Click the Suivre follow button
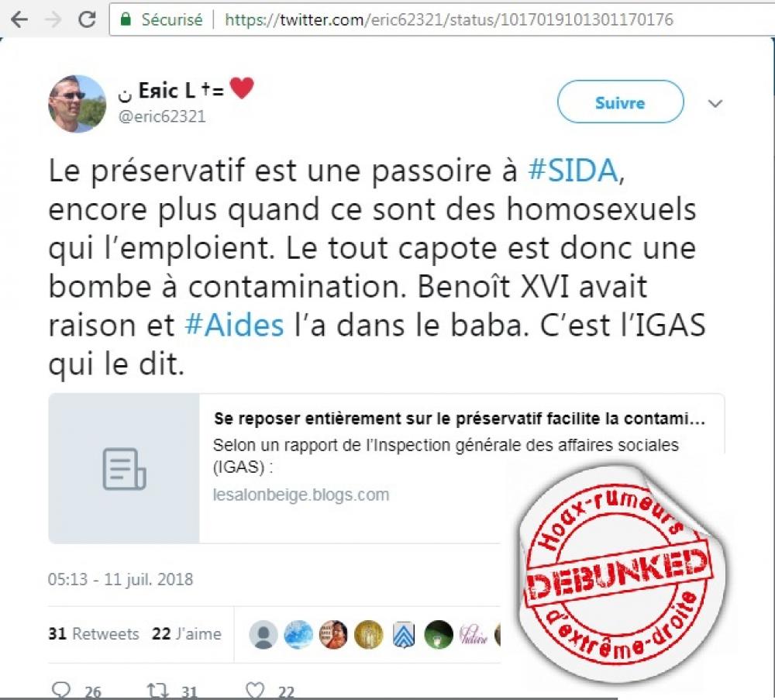The image size is (775, 700). (620, 102)
